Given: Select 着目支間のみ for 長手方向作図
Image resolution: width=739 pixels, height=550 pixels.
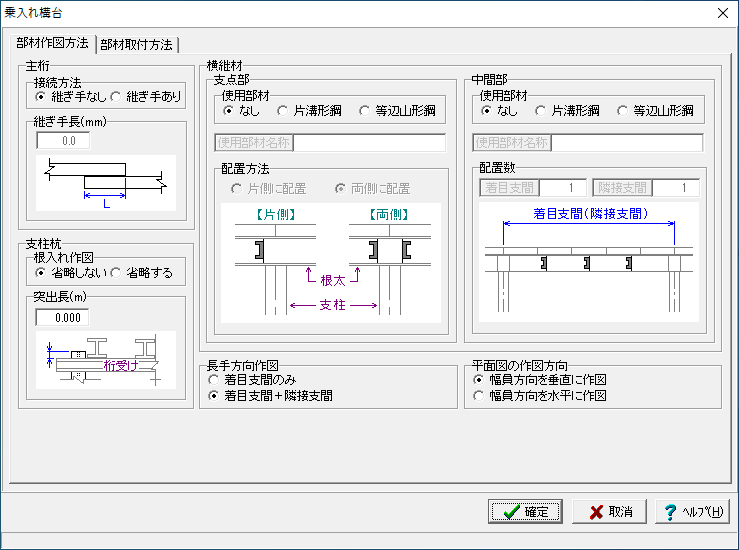Looking at the screenshot, I should [x=253, y=379].
